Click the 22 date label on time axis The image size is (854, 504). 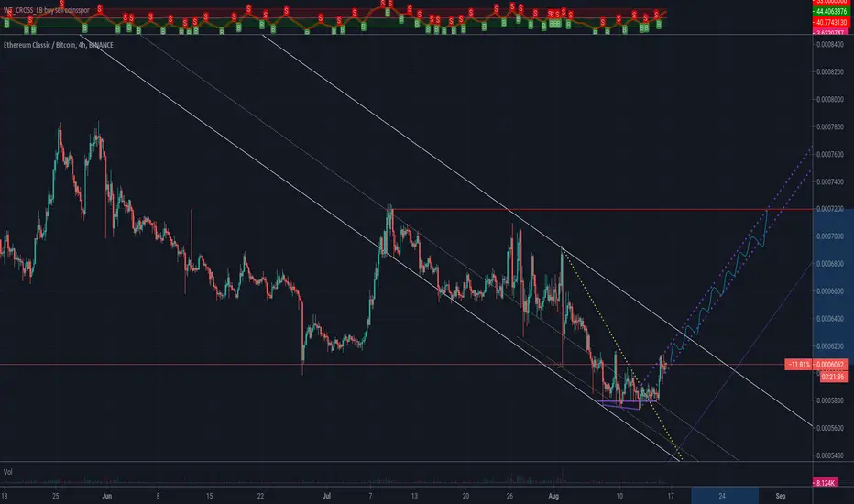[260, 496]
